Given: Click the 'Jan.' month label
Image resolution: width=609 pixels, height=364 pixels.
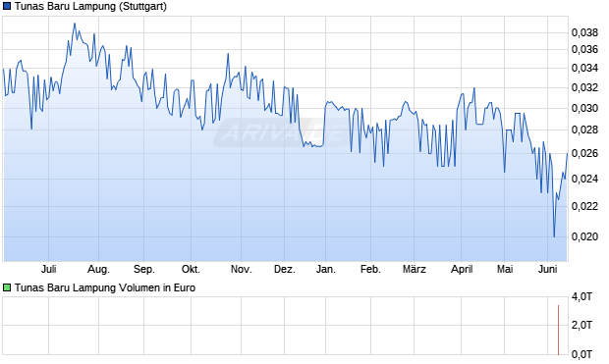Looking at the screenshot, I should click(x=325, y=269).
